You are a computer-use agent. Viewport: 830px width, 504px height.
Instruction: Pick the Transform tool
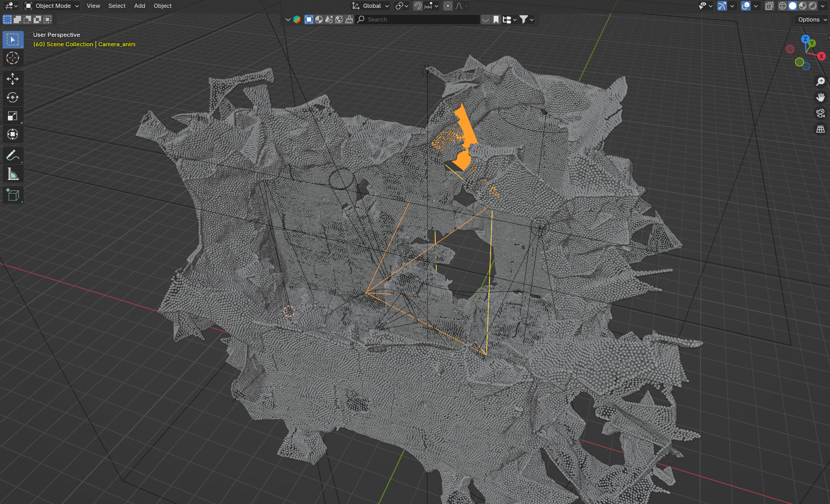13,134
